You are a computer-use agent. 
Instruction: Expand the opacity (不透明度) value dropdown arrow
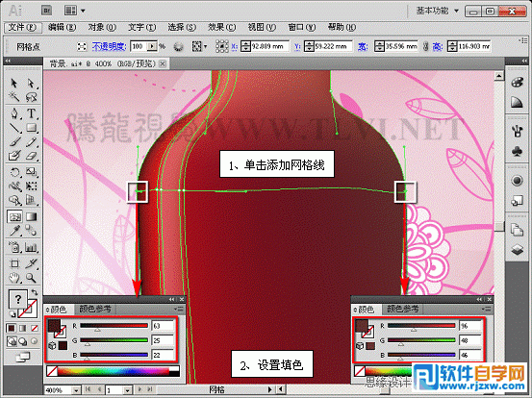click(x=153, y=46)
